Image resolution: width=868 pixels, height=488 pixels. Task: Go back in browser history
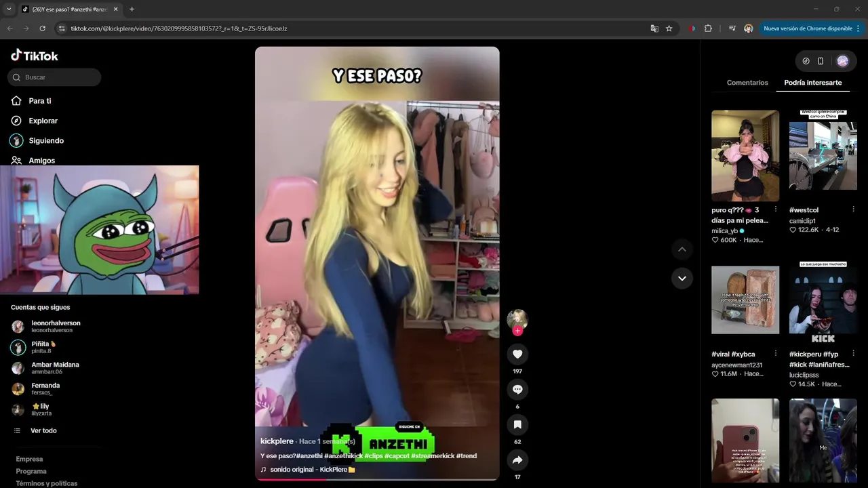coord(10,28)
